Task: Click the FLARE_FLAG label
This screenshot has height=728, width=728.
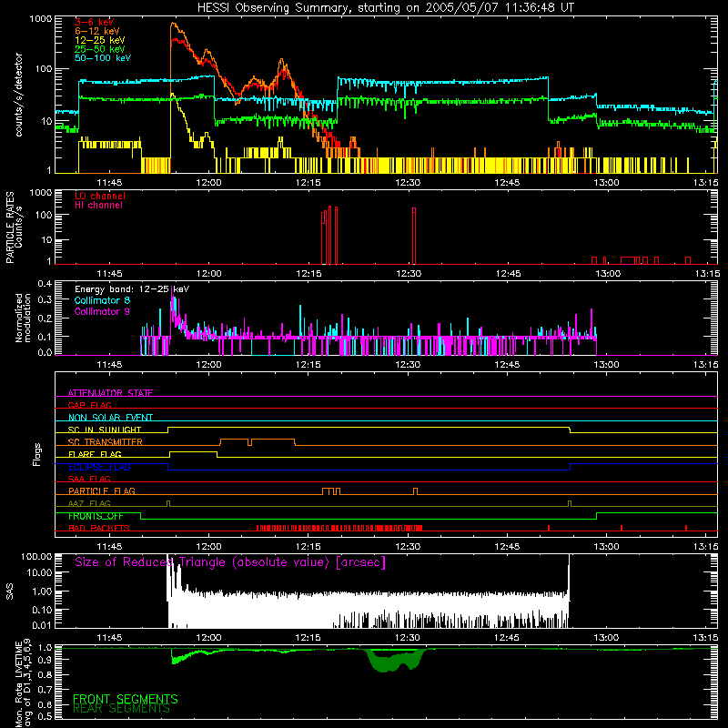Action: [95, 454]
